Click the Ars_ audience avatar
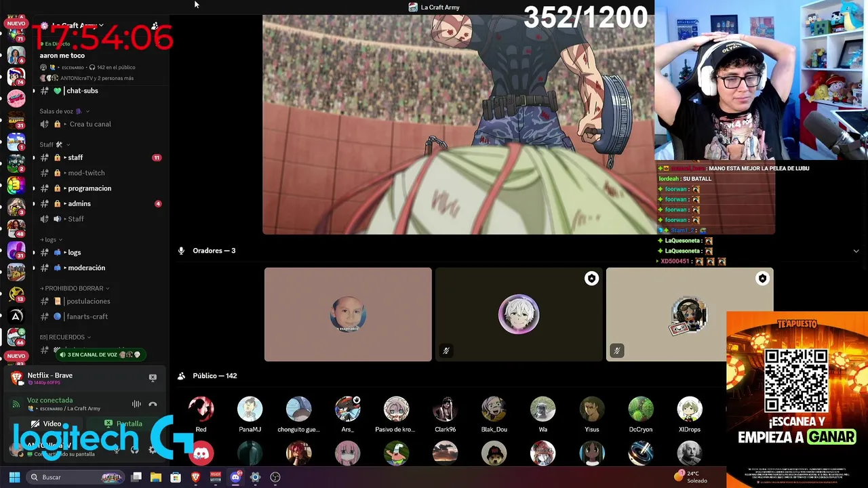This screenshot has height=488, width=868. coord(347,409)
